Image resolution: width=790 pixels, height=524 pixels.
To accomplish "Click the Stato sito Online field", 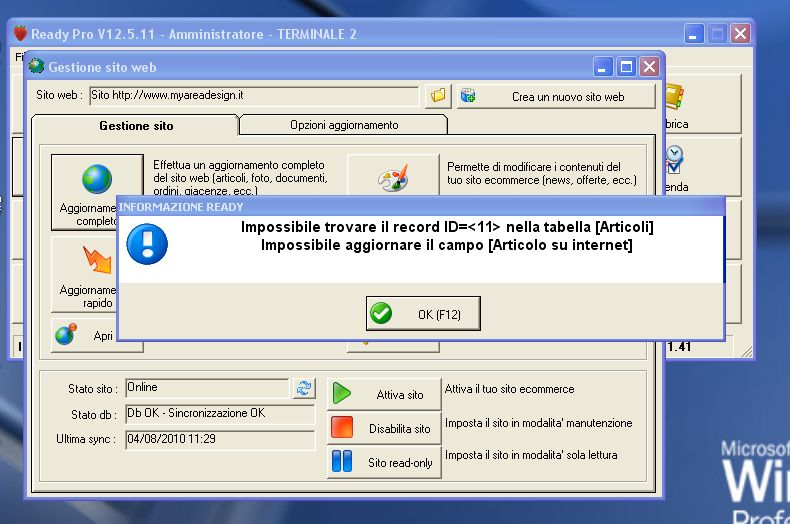I will coord(207,387).
